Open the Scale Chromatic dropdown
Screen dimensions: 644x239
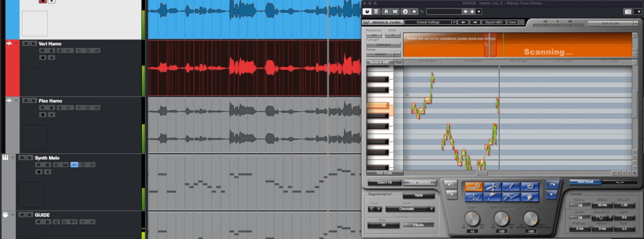[410, 209]
